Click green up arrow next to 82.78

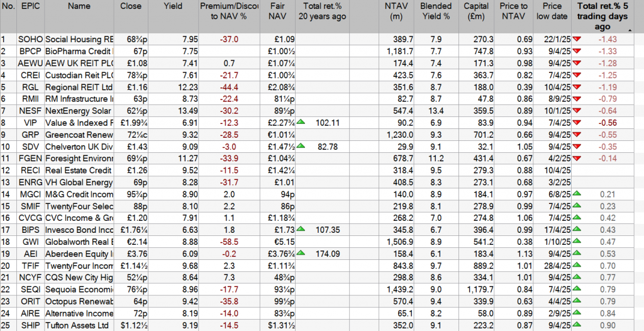click(x=303, y=145)
